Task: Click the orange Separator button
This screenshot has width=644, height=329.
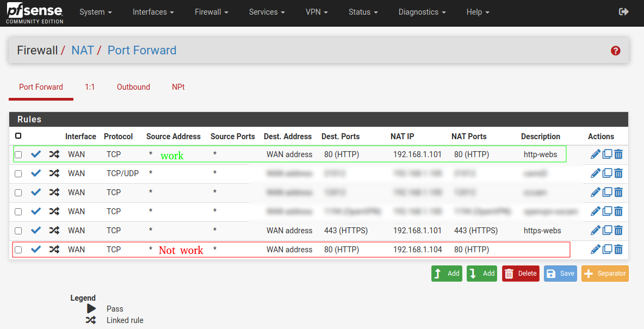Action: click(x=605, y=274)
